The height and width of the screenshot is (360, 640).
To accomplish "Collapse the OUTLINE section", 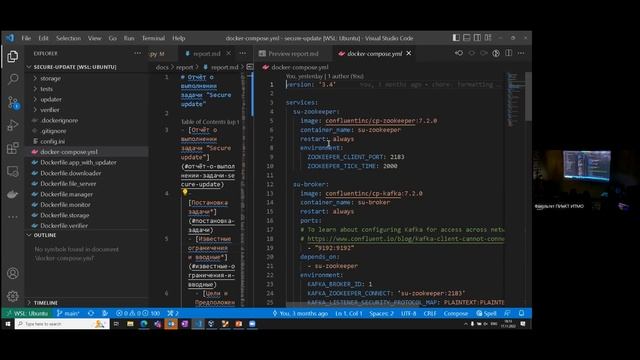I will tap(44, 236).
